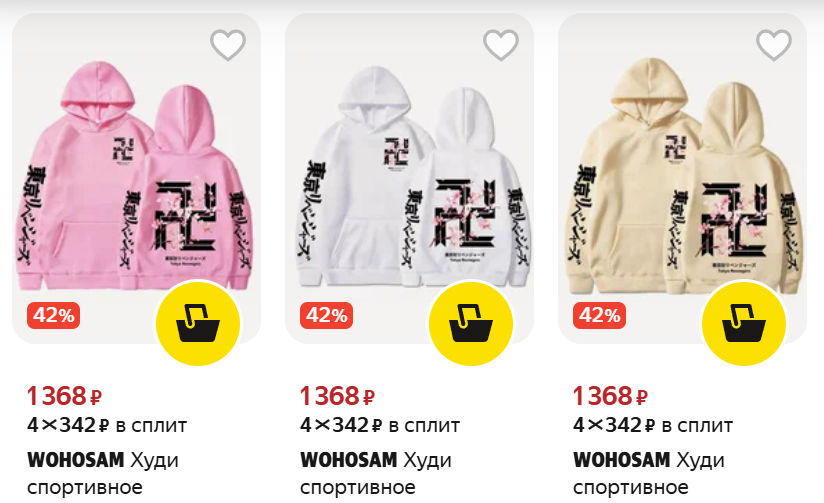
Task: Click 1368 ₽ price of white hoodie
Action: 337,396
